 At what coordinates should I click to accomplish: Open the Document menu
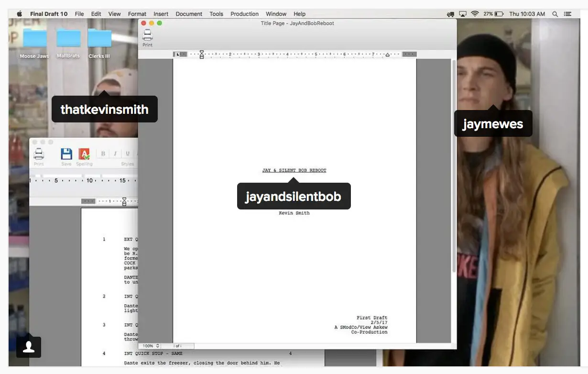coord(189,14)
